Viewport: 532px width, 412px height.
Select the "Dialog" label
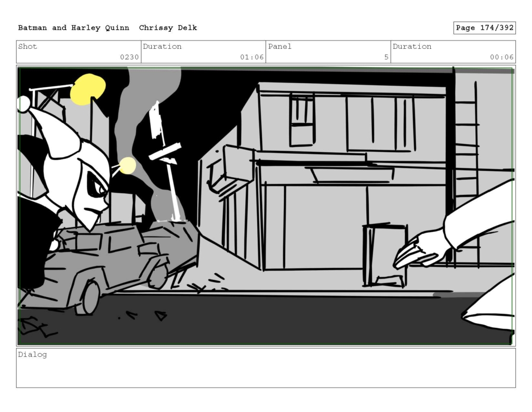click(x=32, y=355)
